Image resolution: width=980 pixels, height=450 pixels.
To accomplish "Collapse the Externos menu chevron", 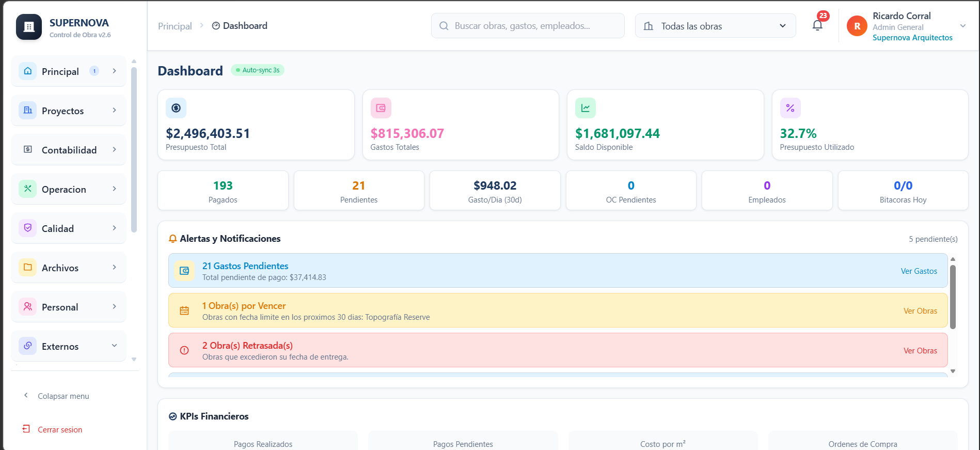I will [114, 346].
